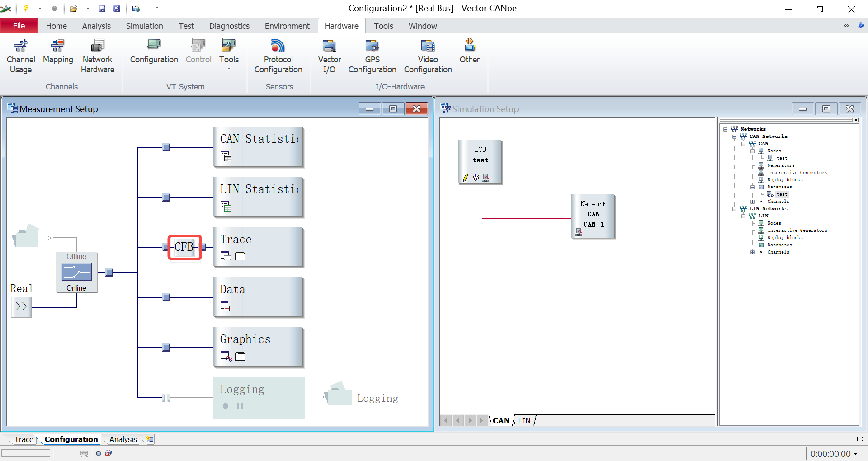Open the timer format dropdown in the status bar
The image size is (868, 461).
pyautogui.click(x=855, y=454)
